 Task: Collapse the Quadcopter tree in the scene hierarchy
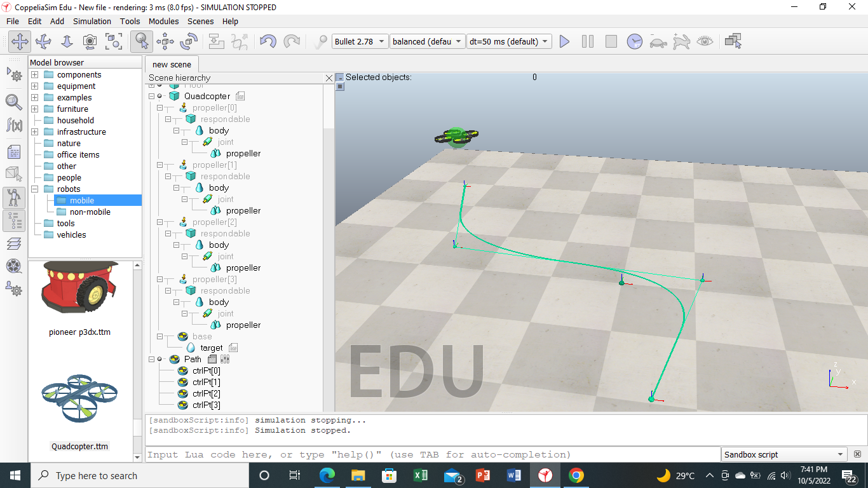coord(151,95)
